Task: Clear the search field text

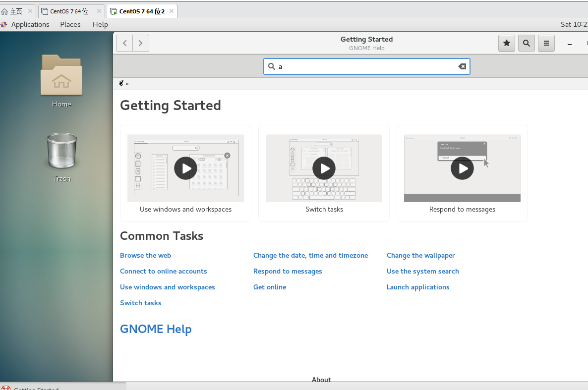Action: pos(462,66)
